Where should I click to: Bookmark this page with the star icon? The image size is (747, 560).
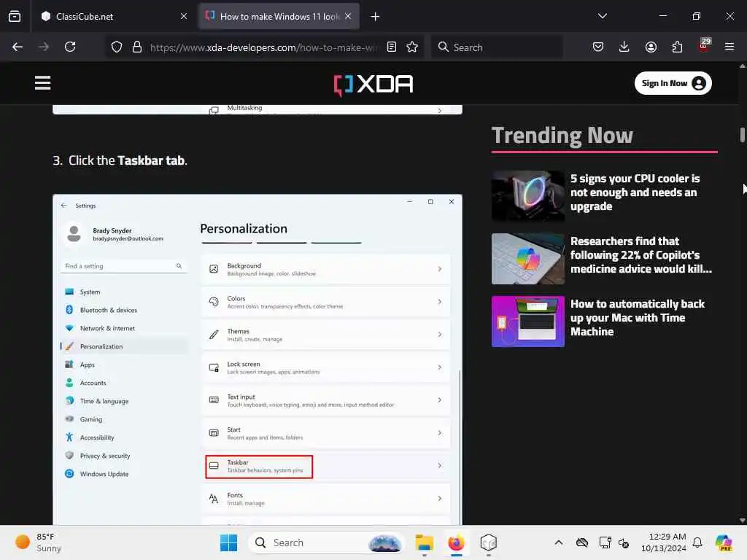(x=413, y=47)
